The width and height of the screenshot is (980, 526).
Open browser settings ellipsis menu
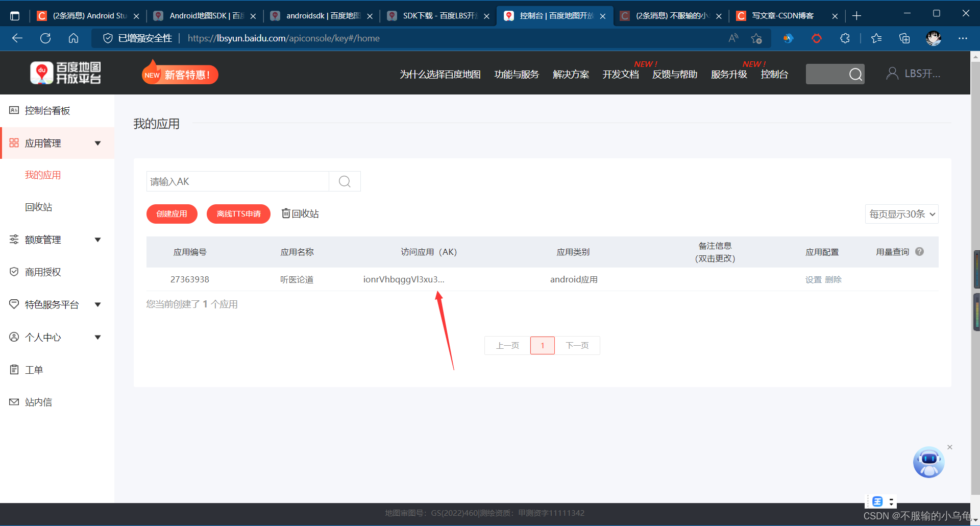(x=963, y=38)
